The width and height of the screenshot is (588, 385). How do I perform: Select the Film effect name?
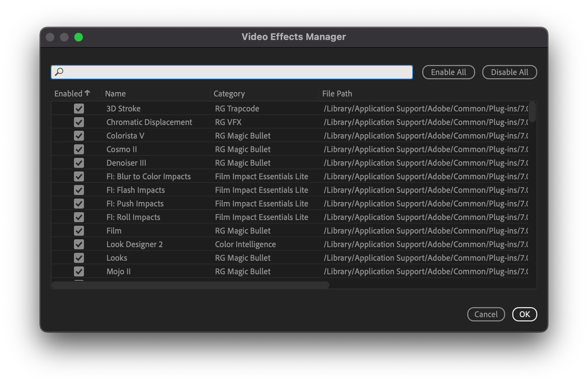click(x=114, y=231)
